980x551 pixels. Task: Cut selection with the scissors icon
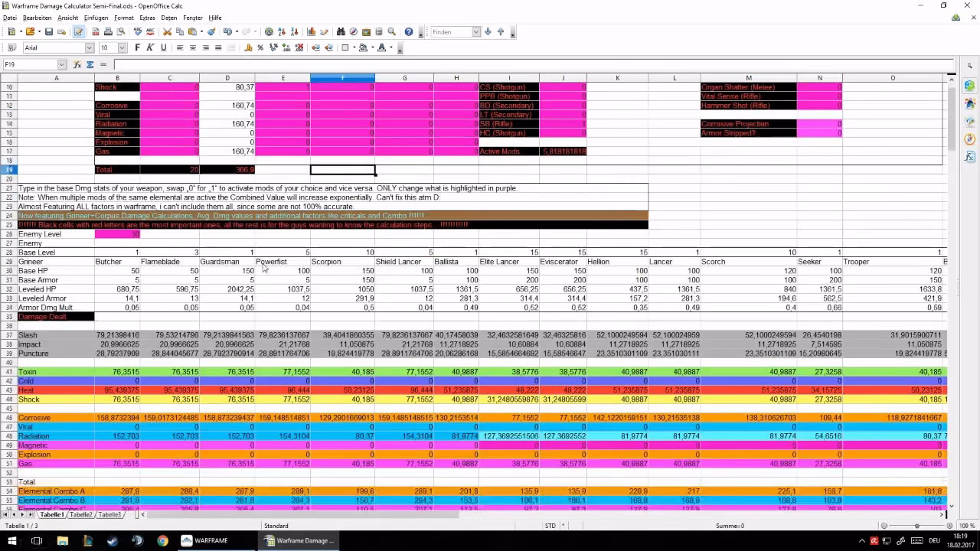point(167,32)
